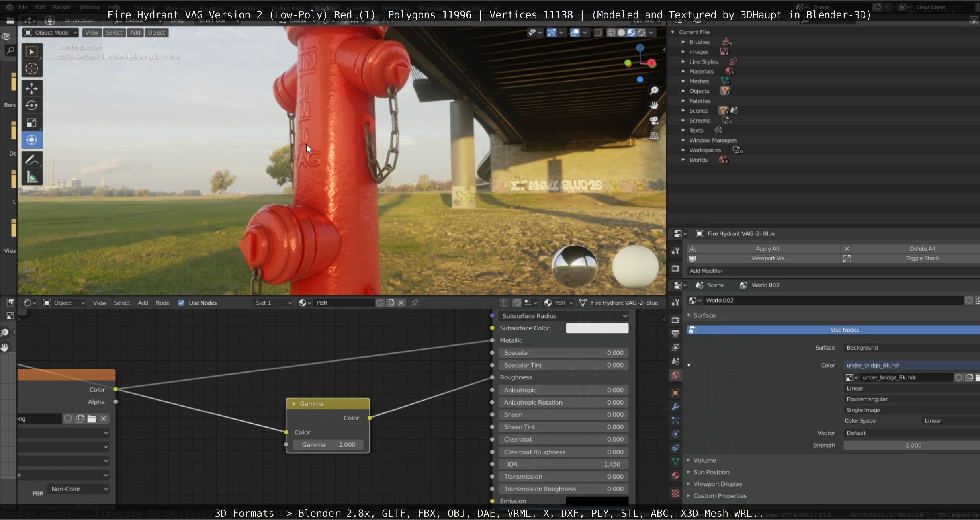Viewport: 980px width, 520px height.
Task: Open the File menu
Action: click(x=23, y=7)
